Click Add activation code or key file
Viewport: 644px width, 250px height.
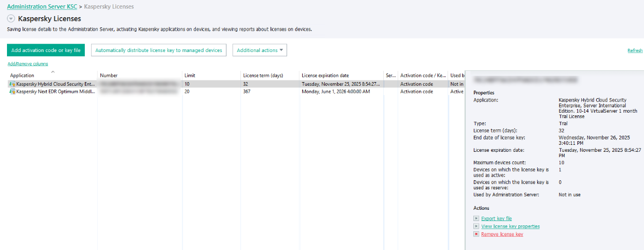pyautogui.click(x=46, y=50)
